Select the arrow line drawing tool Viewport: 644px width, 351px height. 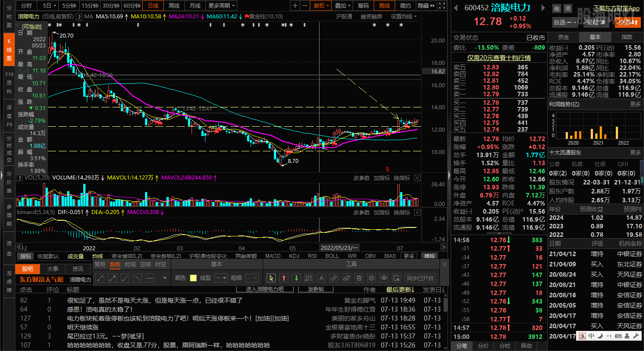click(113, 278)
